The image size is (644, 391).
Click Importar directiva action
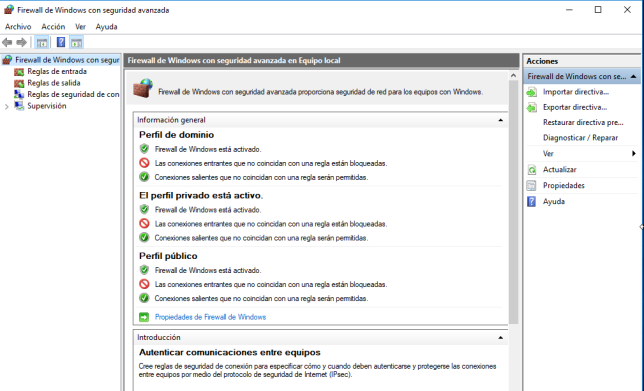(x=575, y=92)
